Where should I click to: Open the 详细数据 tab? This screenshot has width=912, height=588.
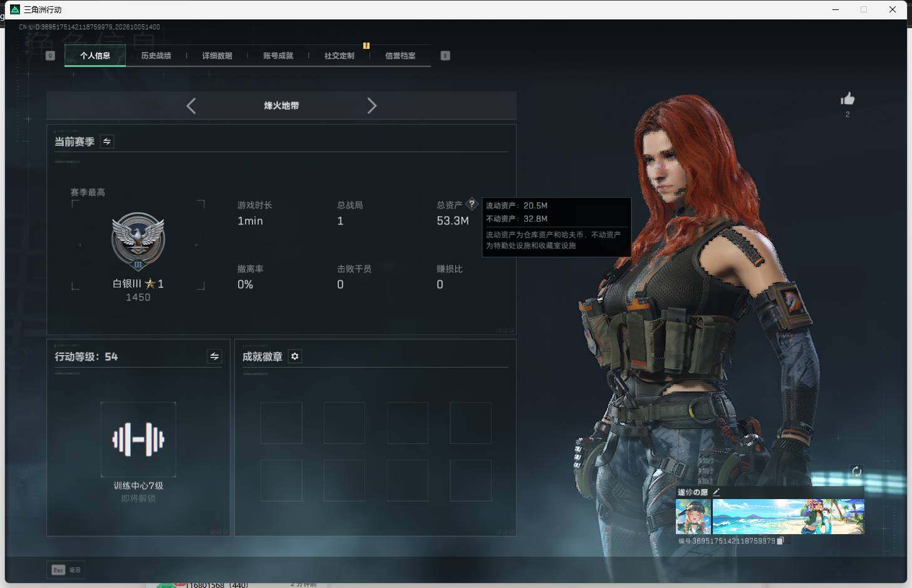217,56
